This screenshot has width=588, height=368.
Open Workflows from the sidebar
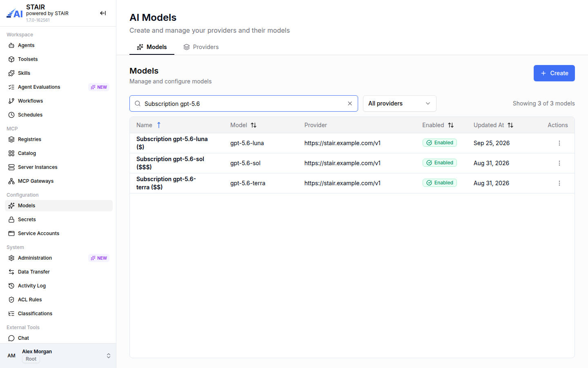(59, 101)
